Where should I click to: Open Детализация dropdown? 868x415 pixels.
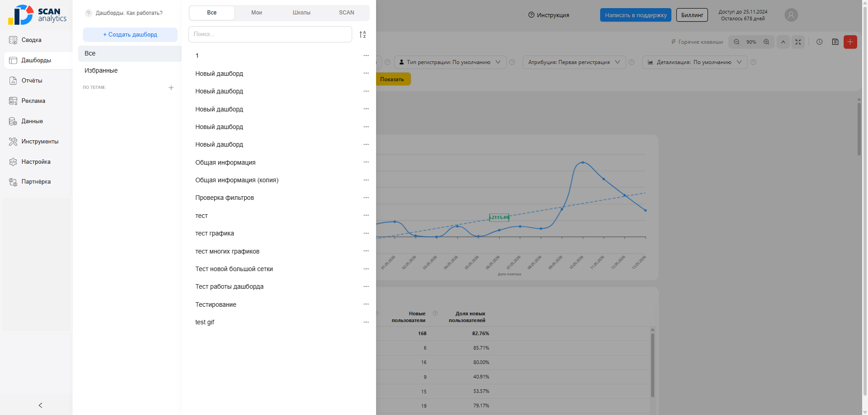coord(694,62)
